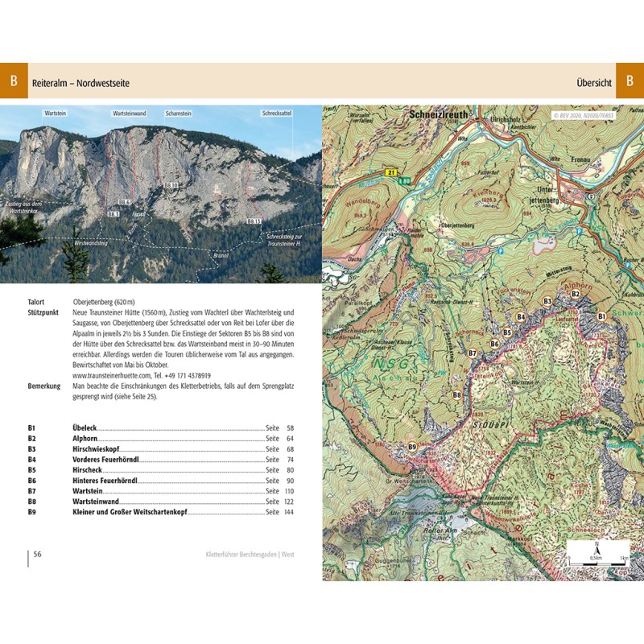
Task: Select the B7 map marker
Action: point(473,353)
